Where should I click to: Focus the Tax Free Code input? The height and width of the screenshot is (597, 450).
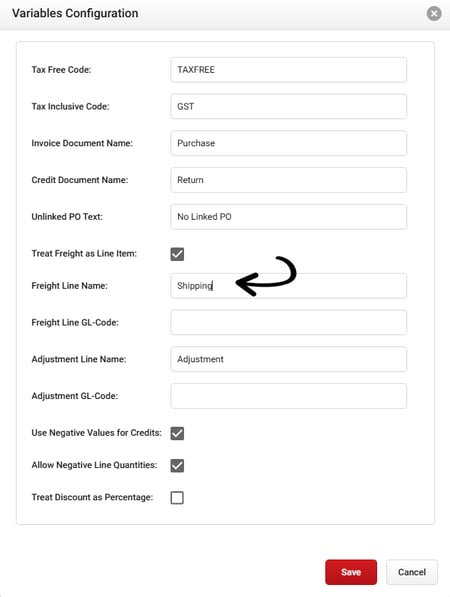point(289,70)
